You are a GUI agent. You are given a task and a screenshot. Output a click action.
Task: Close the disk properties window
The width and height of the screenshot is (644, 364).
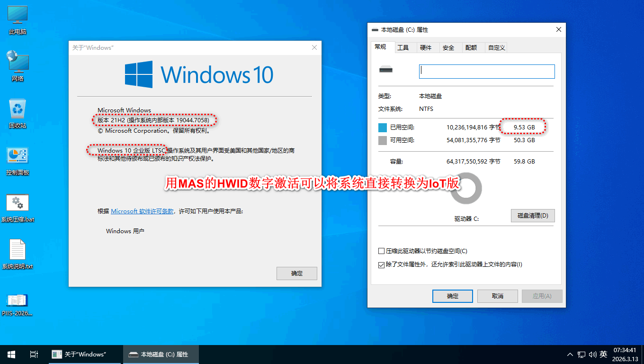coord(559,29)
